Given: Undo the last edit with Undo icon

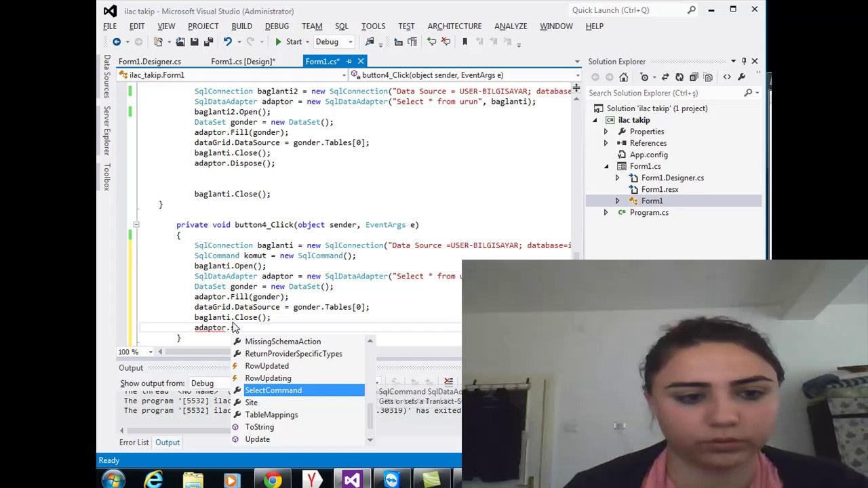Looking at the screenshot, I should 227,42.
